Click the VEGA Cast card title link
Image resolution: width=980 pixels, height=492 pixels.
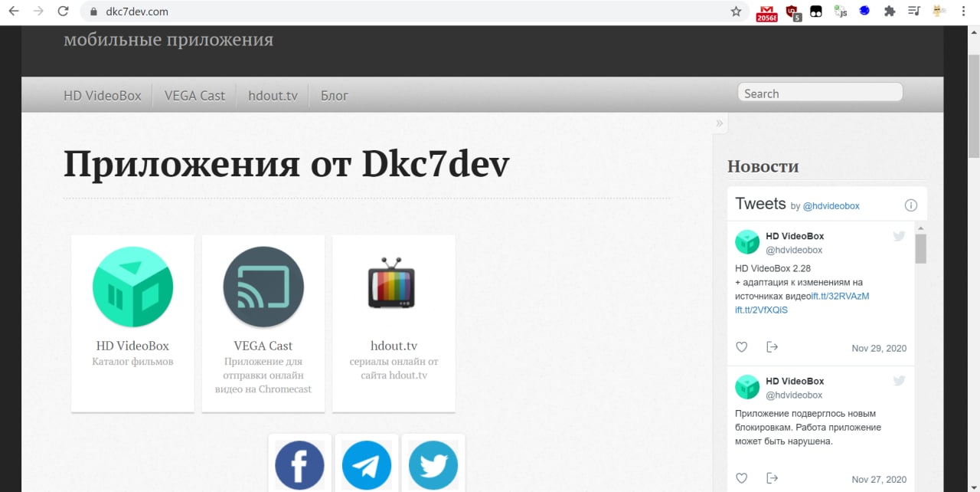263,346
